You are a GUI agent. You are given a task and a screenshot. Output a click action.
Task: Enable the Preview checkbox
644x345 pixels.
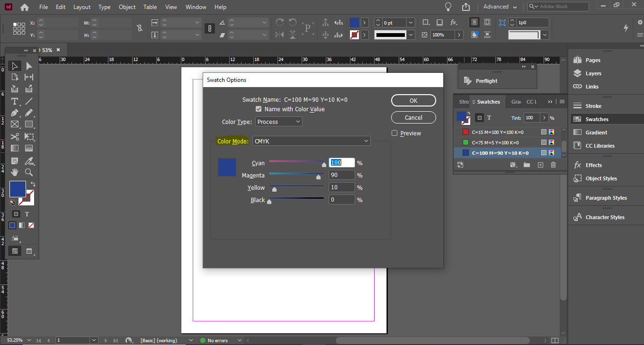[x=394, y=133]
